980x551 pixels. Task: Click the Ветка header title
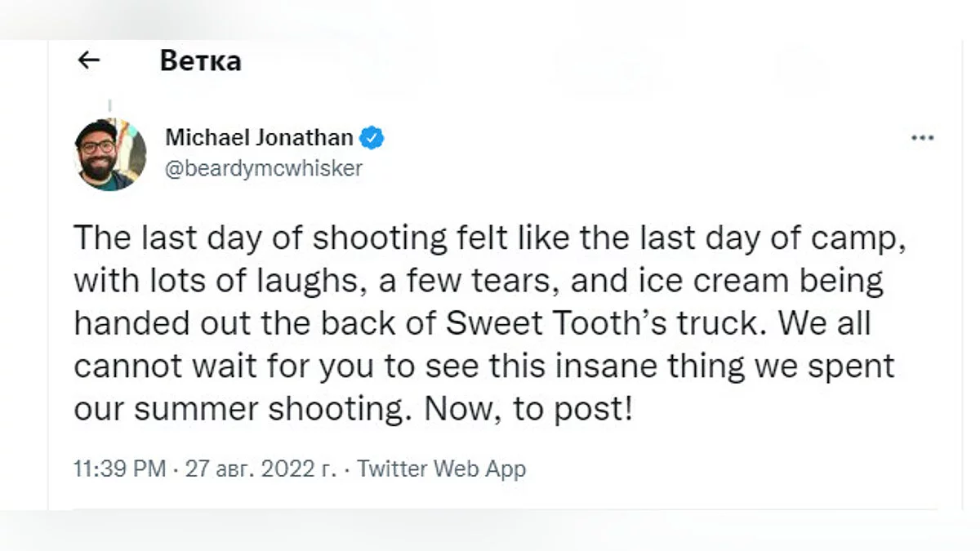click(201, 60)
